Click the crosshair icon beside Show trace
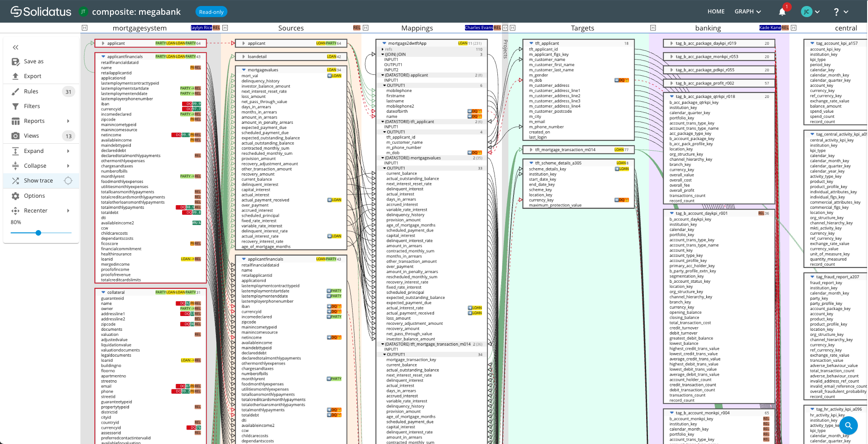The image size is (868, 444). 68,181
